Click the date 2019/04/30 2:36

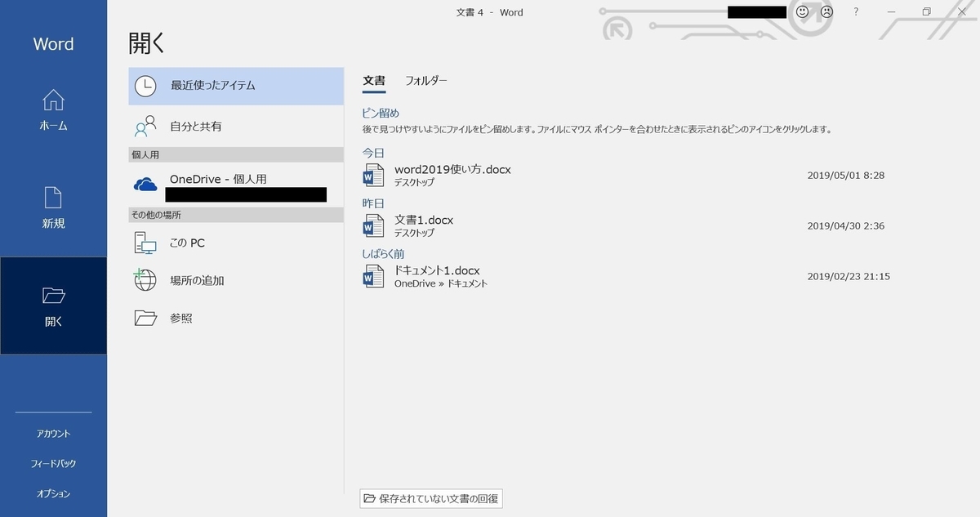tap(846, 225)
